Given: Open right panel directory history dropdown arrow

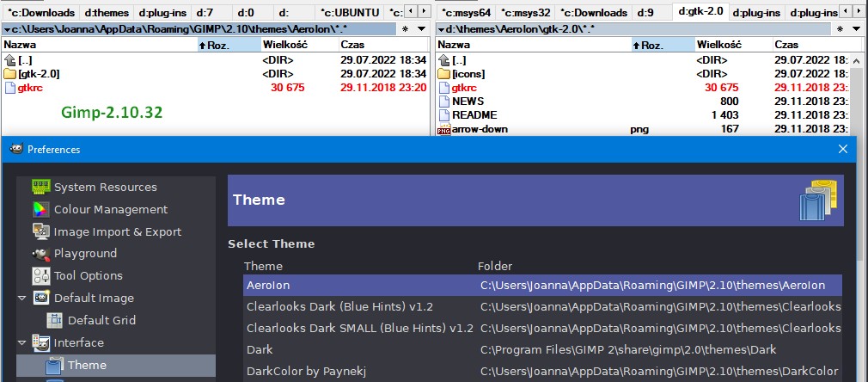Looking at the screenshot, I should 856,29.
